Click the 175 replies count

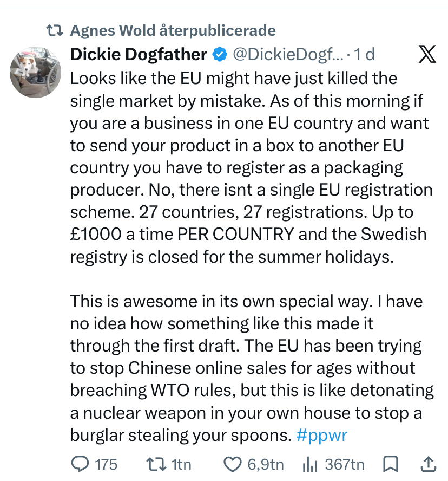tap(106, 464)
